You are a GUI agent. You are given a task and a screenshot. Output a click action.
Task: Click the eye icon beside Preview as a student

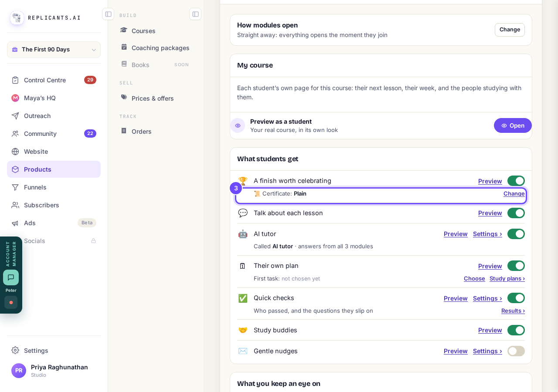(238, 125)
